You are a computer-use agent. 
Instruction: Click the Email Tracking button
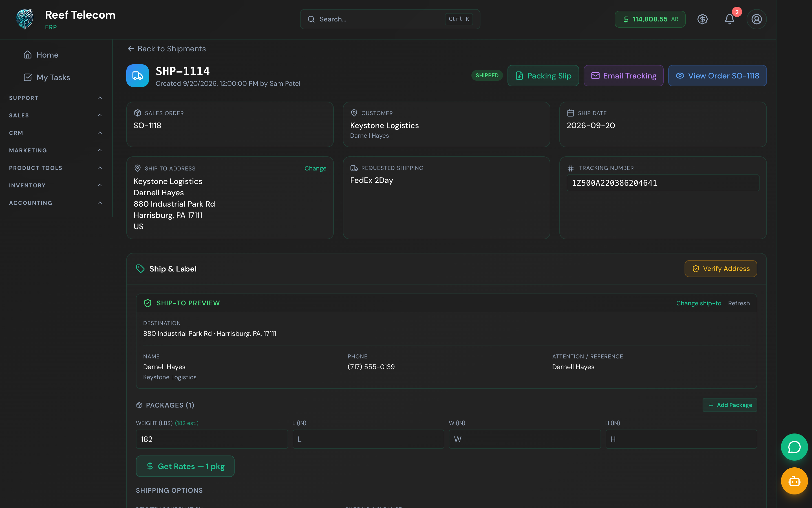pyautogui.click(x=623, y=76)
